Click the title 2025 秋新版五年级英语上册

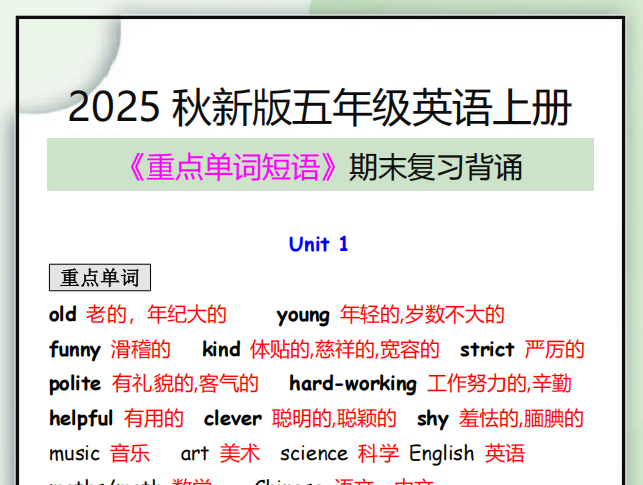point(320,107)
